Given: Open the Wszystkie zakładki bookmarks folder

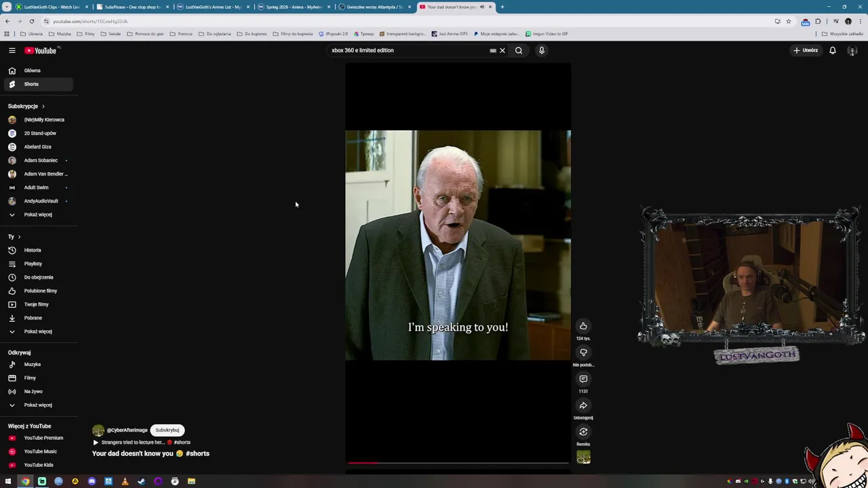Looking at the screenshot, I should point(844,33).
